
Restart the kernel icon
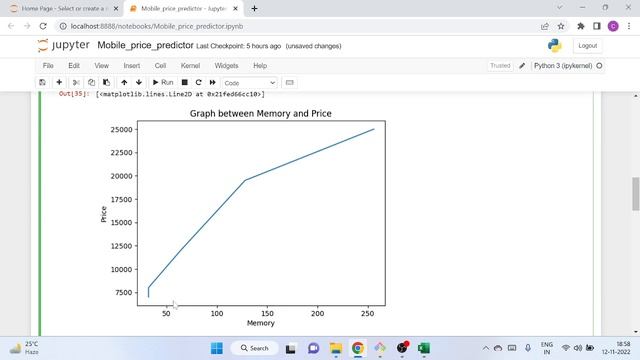(x=198, y=82)
